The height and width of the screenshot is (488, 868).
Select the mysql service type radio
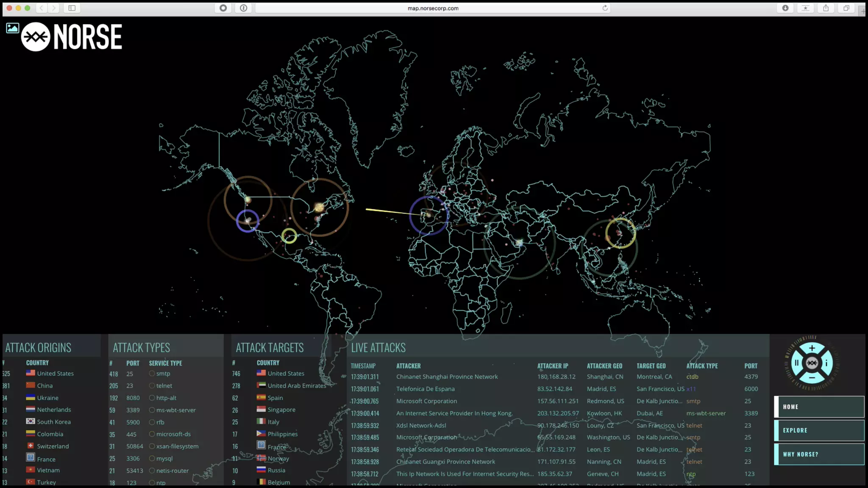(x=152, y=458)
